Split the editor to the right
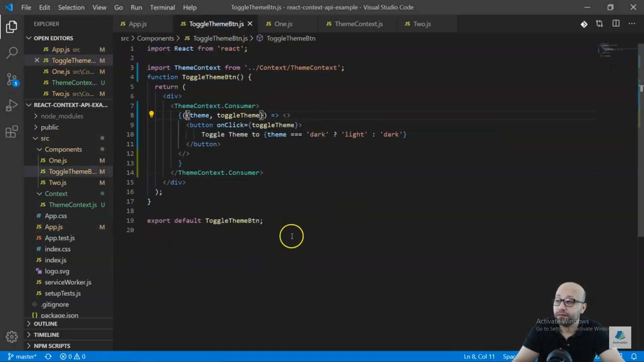The image size is (644, 362). pos(616,24)
